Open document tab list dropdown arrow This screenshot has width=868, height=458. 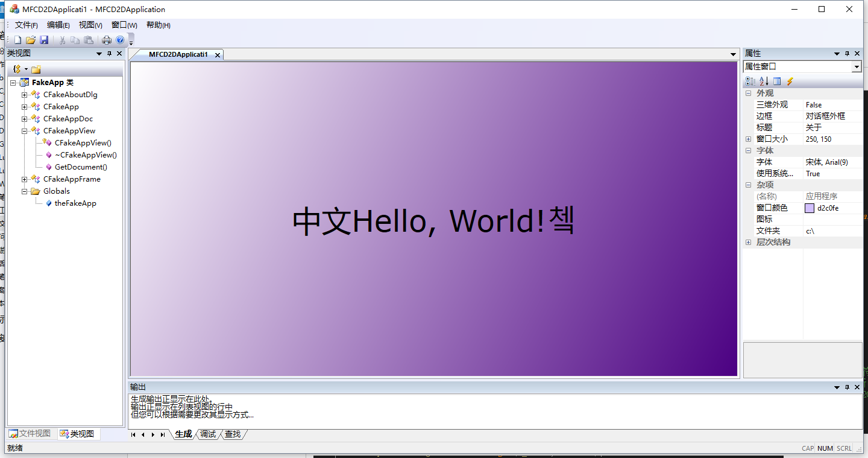[733, 55]
